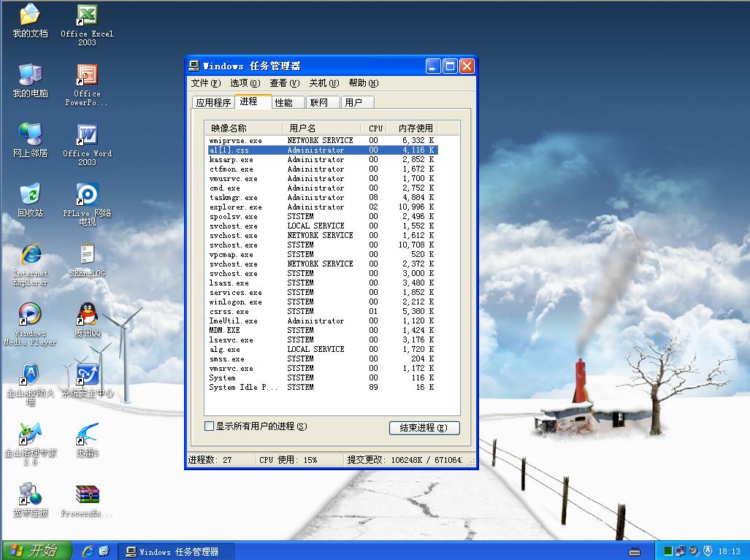
Task: Click the shield tray icon beside the clock
Action: 708,551
